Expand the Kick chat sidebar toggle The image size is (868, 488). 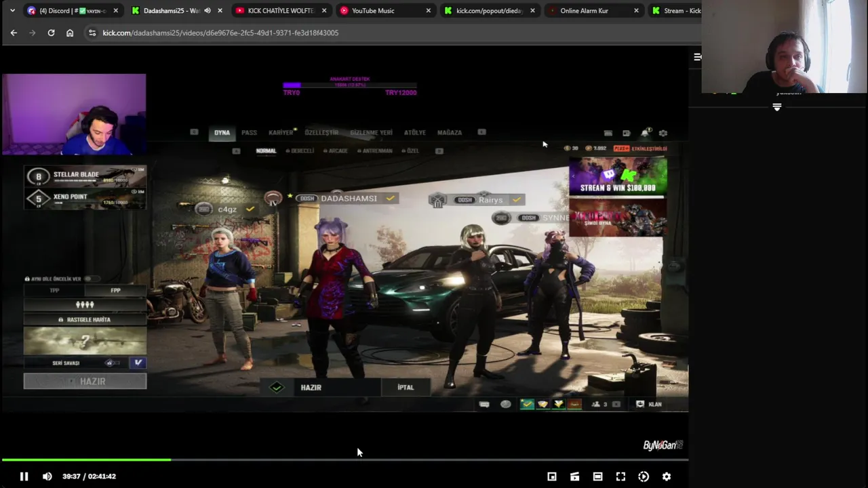(697, 57)
